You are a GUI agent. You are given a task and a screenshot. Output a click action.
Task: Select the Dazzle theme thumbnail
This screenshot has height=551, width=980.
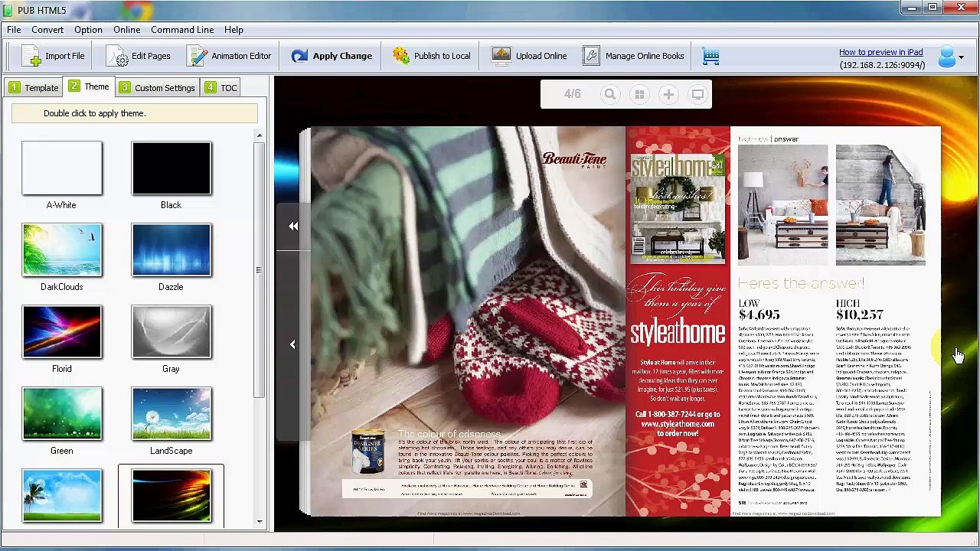171,249
